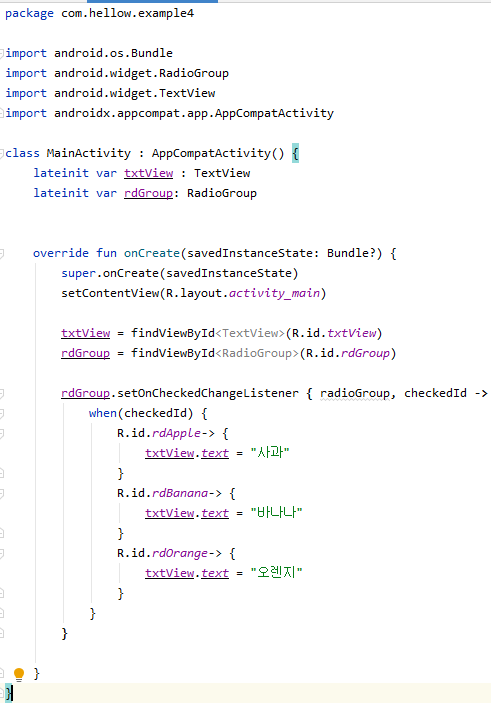Fold the R.id.rdBanana branch block

coord(2,493)
